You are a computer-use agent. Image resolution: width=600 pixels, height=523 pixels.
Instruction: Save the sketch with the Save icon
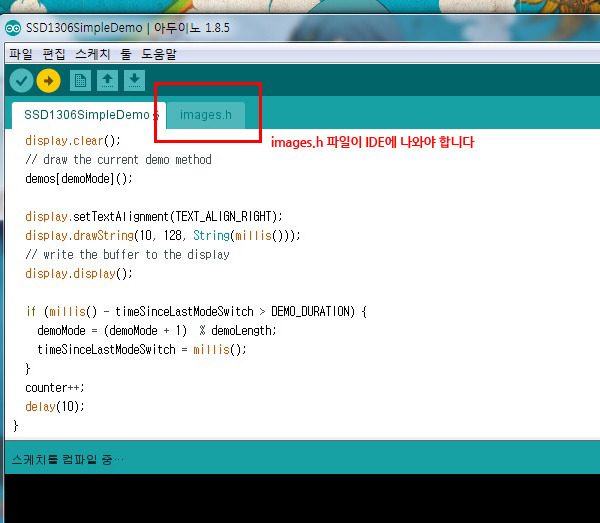click(x=134, y=81)
